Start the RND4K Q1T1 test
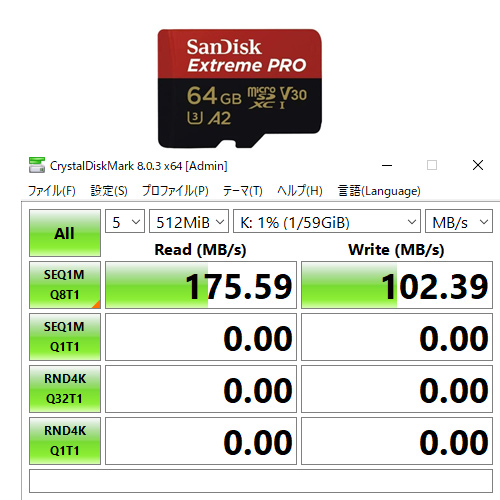The height and width of the screenshot is (500, 500). tap(65, 441)
